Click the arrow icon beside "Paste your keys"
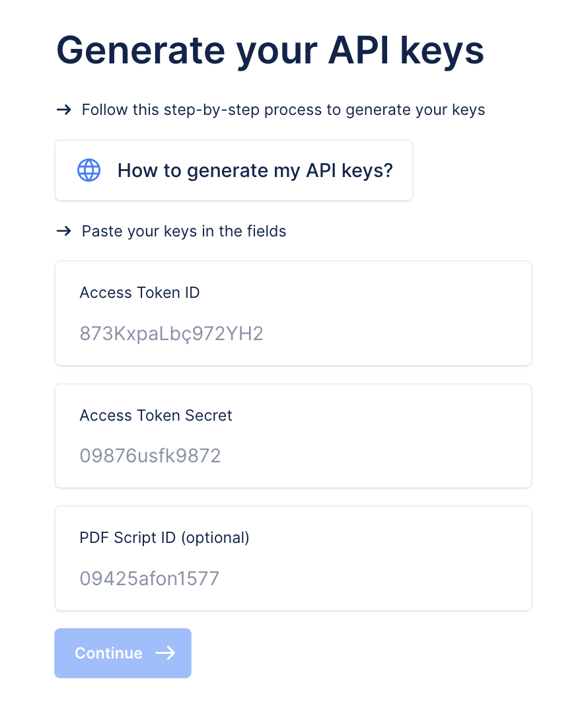Image resolution: width=588 pixels, height=712 pixels. [64, 231]
